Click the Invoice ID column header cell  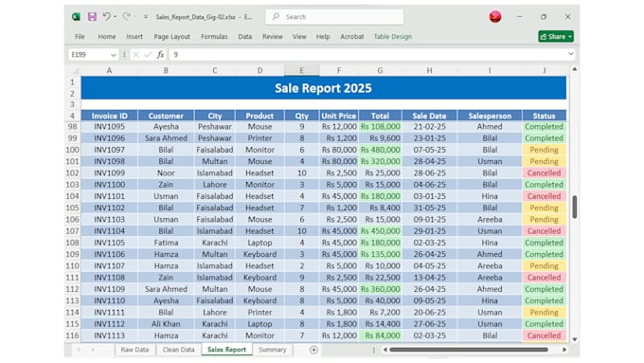click(109, 116)
